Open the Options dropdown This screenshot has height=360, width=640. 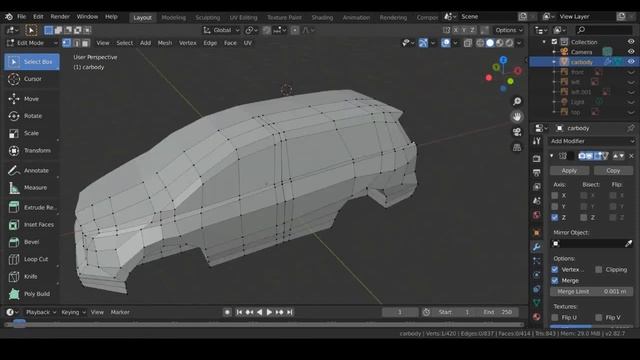[508, 30]
